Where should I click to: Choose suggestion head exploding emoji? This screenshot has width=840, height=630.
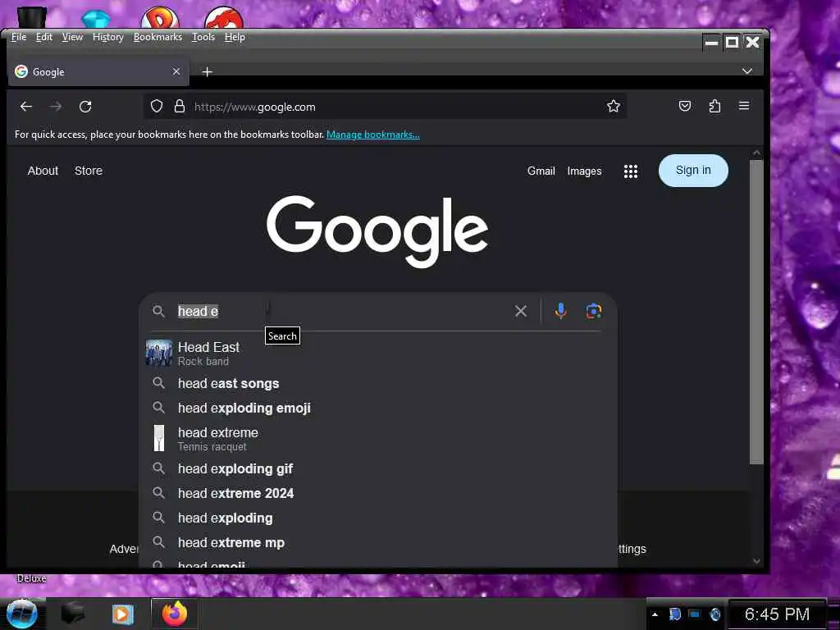pyautogui.click(x=378, y=409)
